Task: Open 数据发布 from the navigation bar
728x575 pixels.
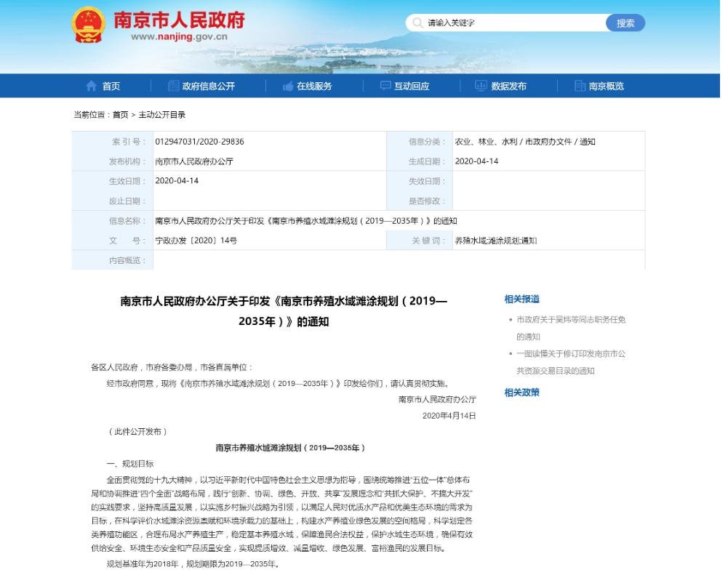Action: pyautogui.click(x=509, y=86)
